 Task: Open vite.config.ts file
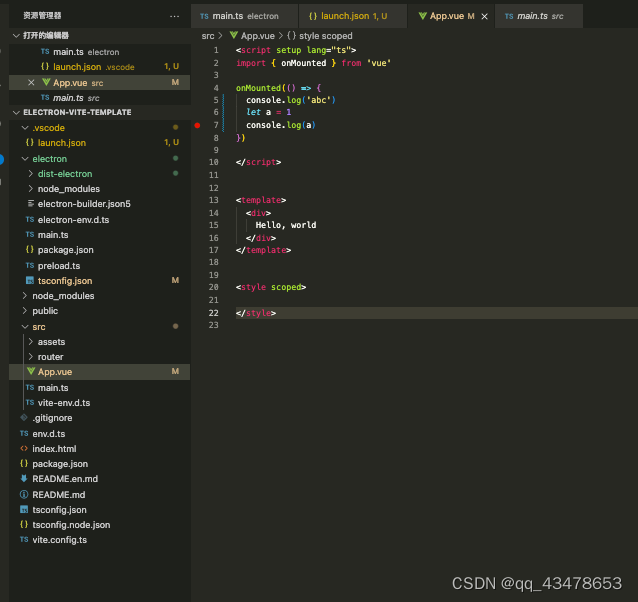point(99,540)
